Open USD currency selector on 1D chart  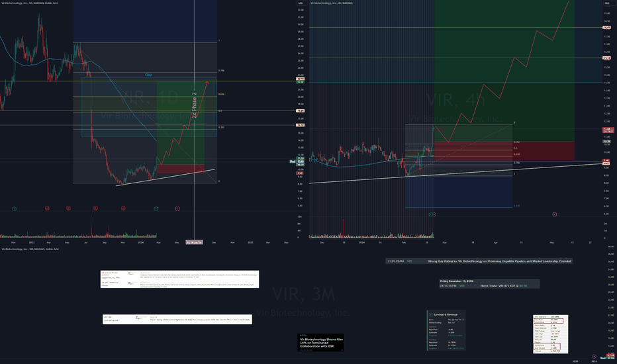(x=301, y=3)
